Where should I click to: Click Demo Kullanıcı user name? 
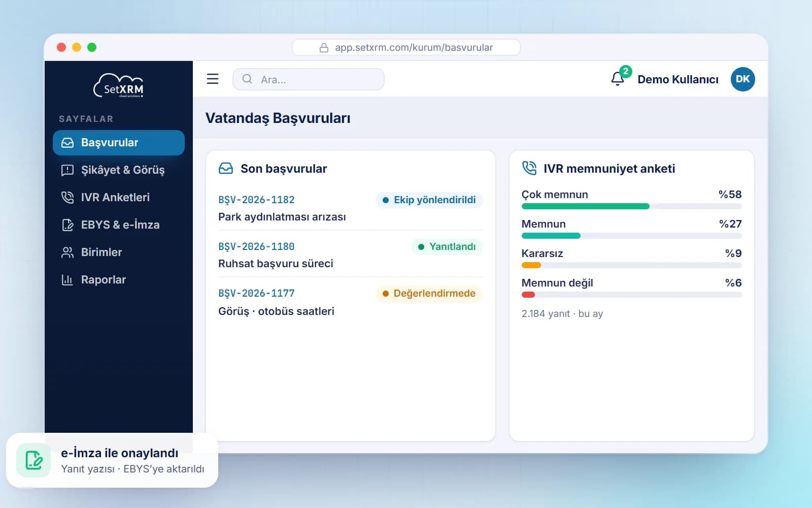[678, 79]
